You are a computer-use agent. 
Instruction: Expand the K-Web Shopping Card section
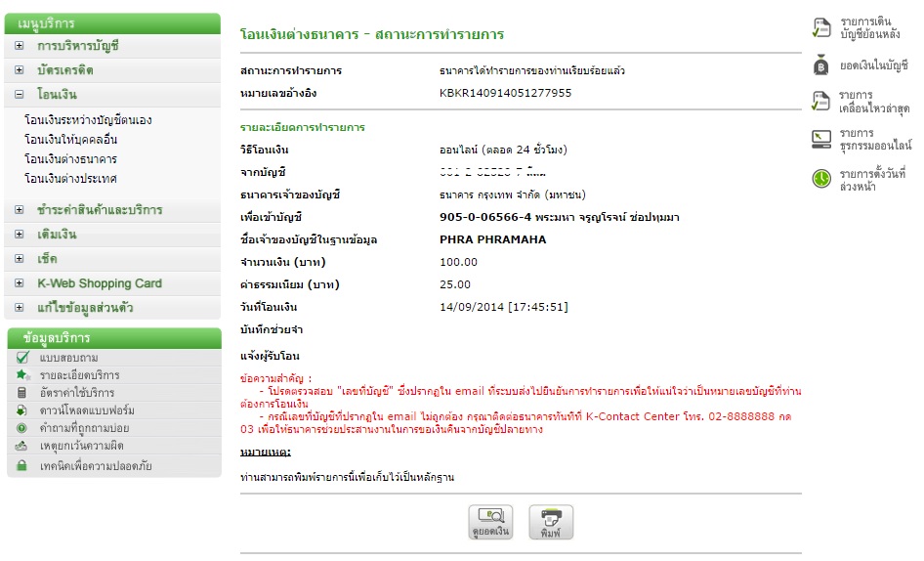click(20, 283)
